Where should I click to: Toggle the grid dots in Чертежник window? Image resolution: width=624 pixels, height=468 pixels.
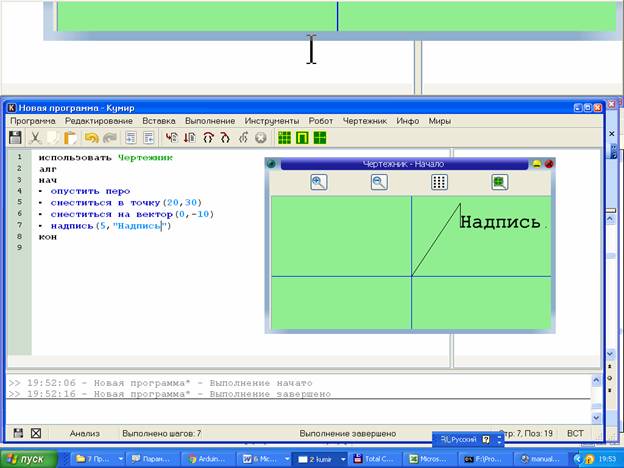coord(439,182)
